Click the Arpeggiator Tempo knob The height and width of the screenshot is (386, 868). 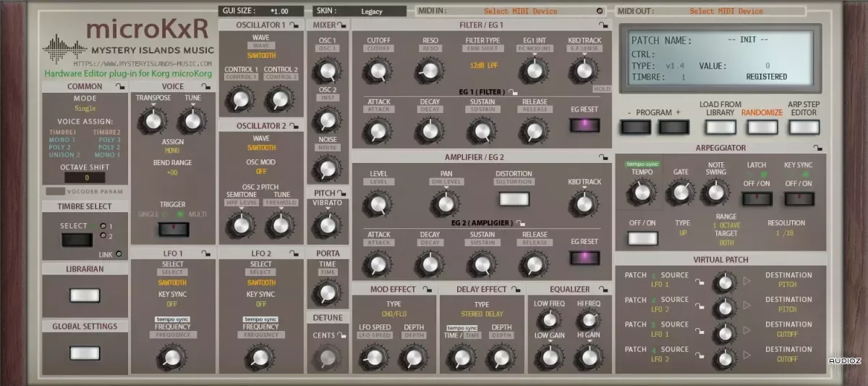[x=641, y=192]
